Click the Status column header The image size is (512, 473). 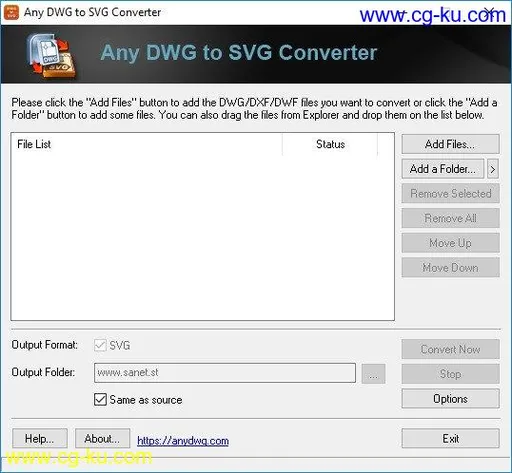click(330, 144)
